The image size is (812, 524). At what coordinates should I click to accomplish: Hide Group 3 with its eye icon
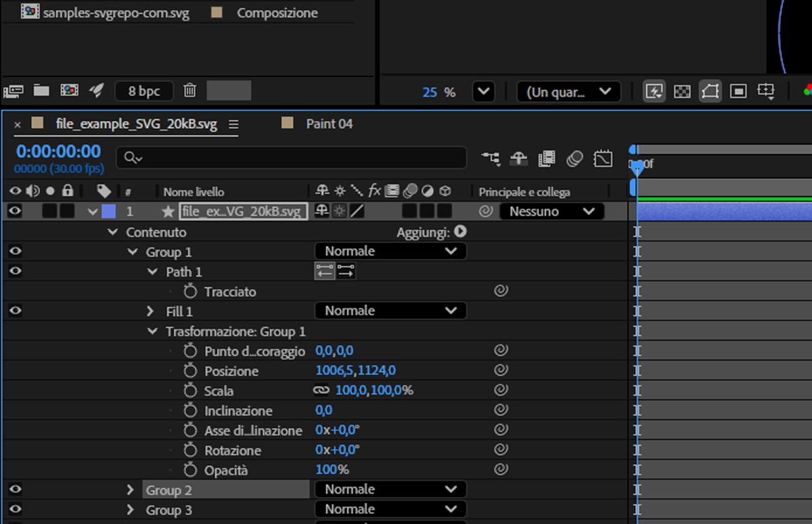[15, 510]
